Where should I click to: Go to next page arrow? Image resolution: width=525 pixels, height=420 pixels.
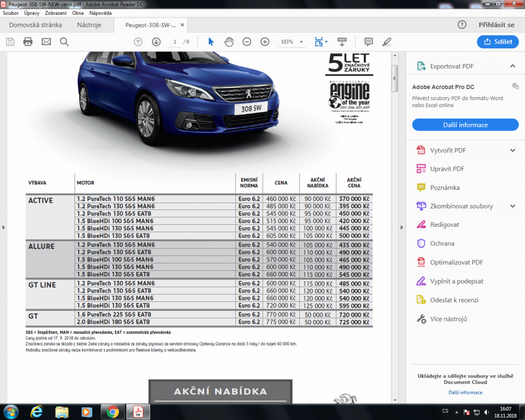(156, 42)
